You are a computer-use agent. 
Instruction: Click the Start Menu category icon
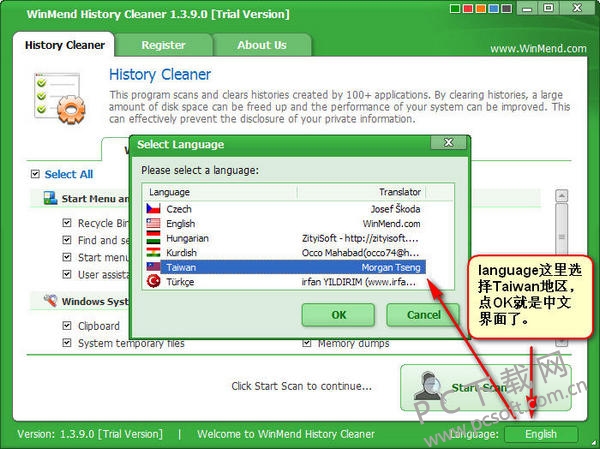coord(50,198)
